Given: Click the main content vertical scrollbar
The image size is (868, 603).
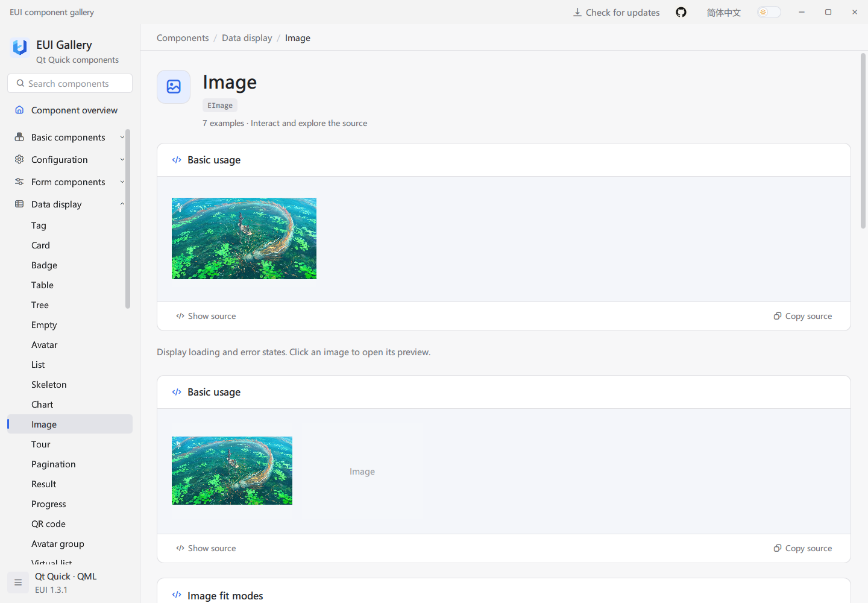Looking at the screenshot, I should click(863, 141).
